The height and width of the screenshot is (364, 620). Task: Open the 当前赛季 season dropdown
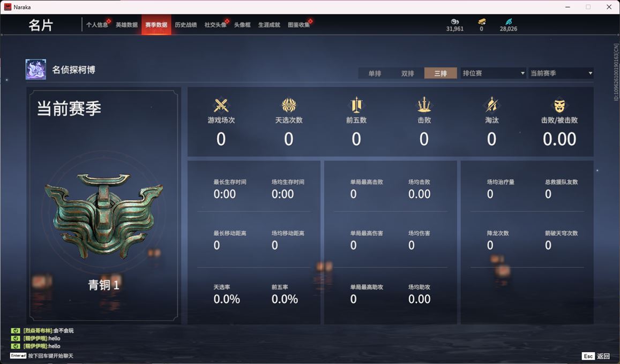(561, 73)
